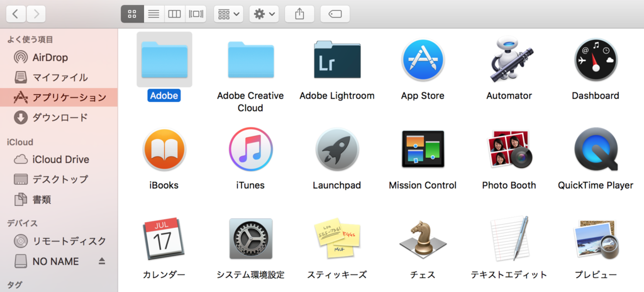644x292 pixels.
Task: Click the テキストエディット name label
Action: click(509, 275)
